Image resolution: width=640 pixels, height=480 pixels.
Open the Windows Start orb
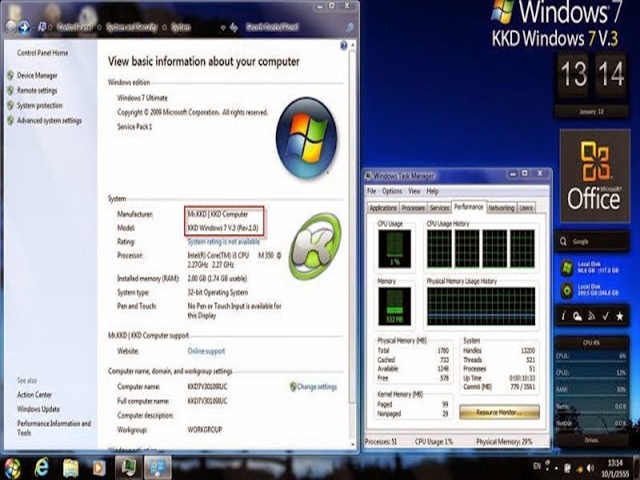(13, 468)
